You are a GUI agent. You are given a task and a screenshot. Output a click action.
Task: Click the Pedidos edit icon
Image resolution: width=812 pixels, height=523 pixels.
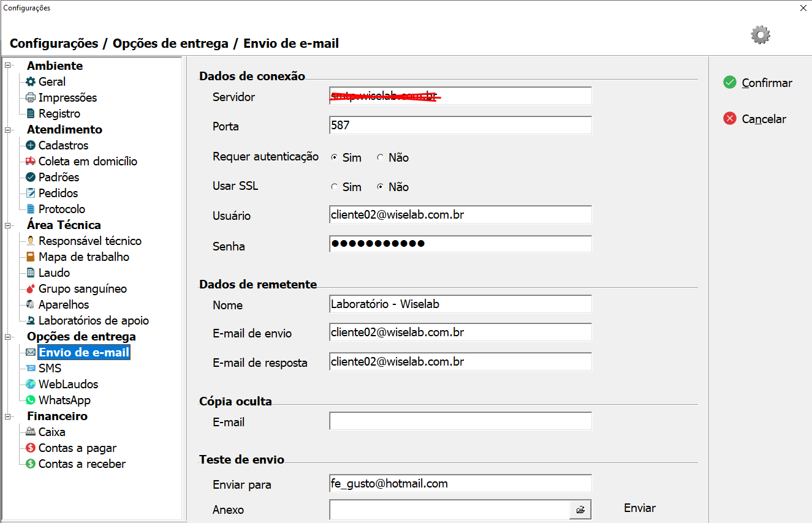click(31, 193)
